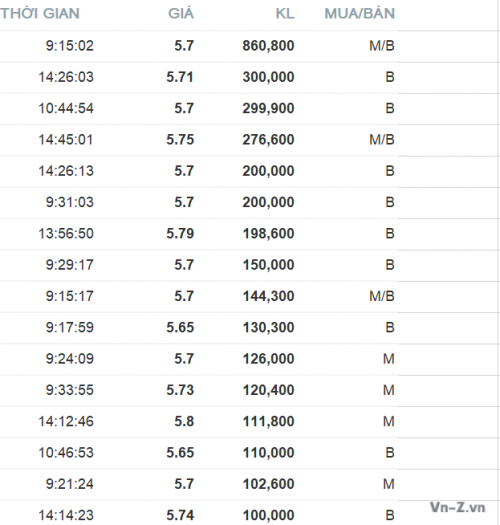Screen dimensions: 500x525
Task: Click volume 299,900 cell
Action: pos(268,108)
